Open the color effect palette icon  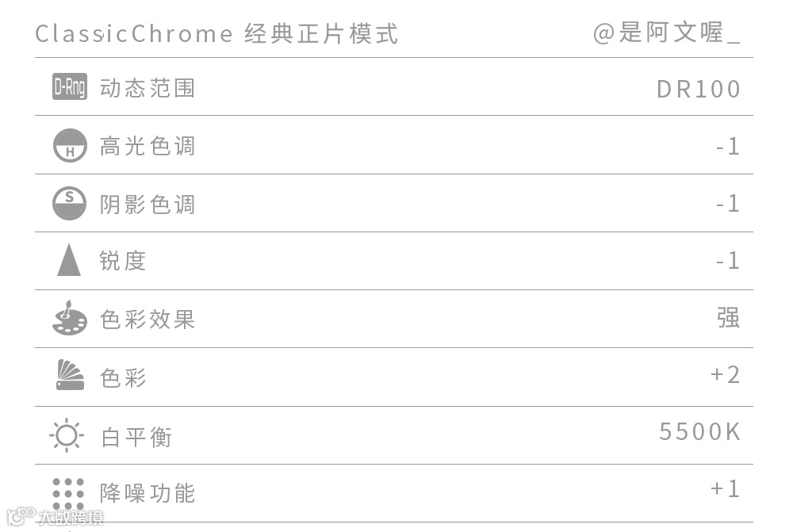click(69, 318)
